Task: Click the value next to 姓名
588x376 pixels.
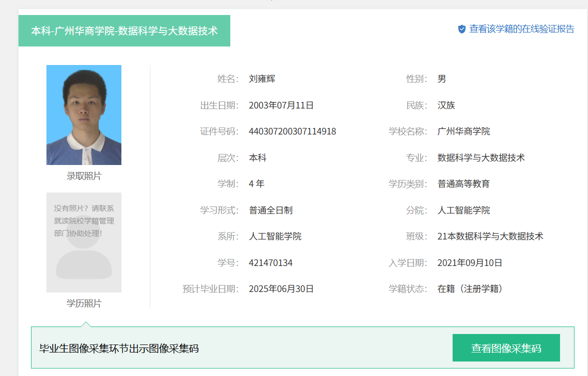Action: (x=262, y=79)
